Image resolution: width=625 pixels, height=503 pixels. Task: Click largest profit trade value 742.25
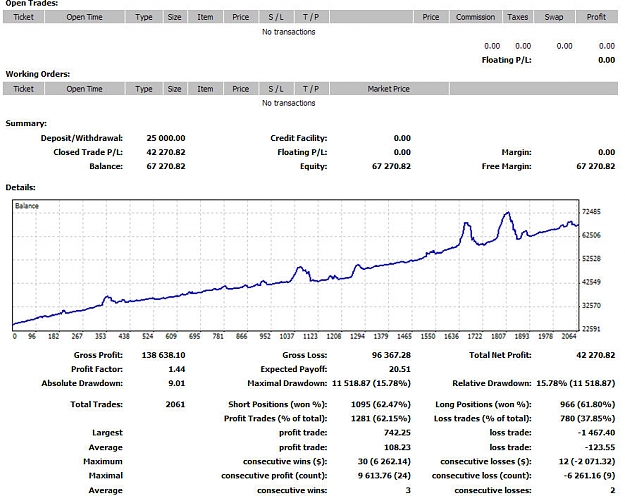pyautogui.click(x=397, y=433)
